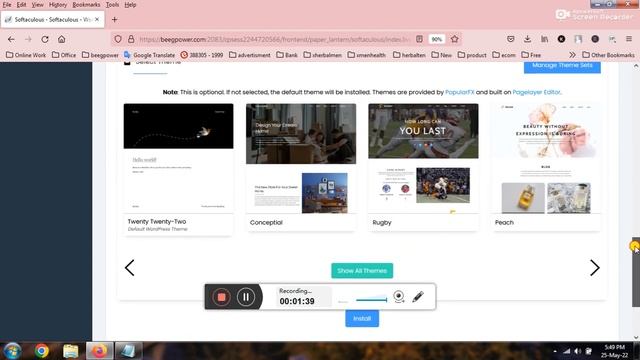Open the Bank bookmark folder

(x=287, y=55)
